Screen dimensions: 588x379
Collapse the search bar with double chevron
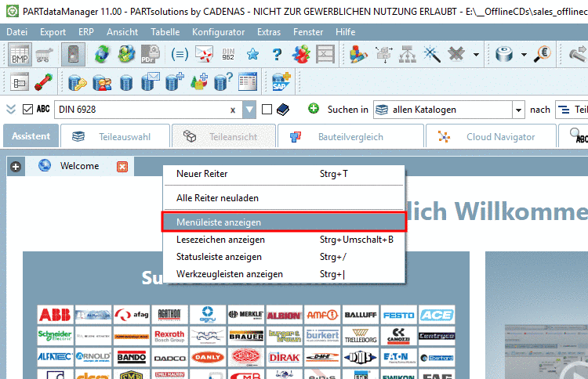11,110
